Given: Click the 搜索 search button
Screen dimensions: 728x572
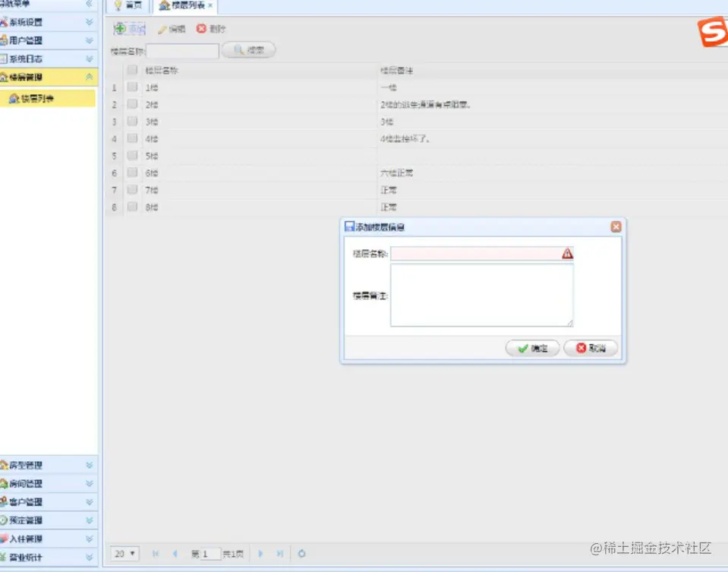Looking at the screenshot, I should (x=249, y=49).
